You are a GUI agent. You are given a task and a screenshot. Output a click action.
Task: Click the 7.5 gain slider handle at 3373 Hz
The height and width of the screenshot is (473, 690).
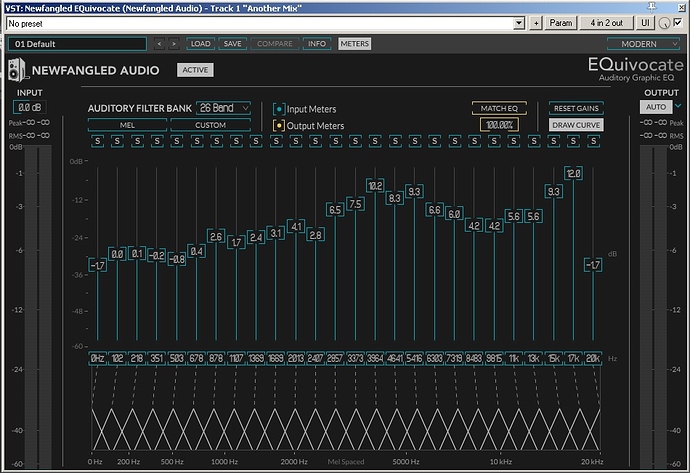pos(355,204)
